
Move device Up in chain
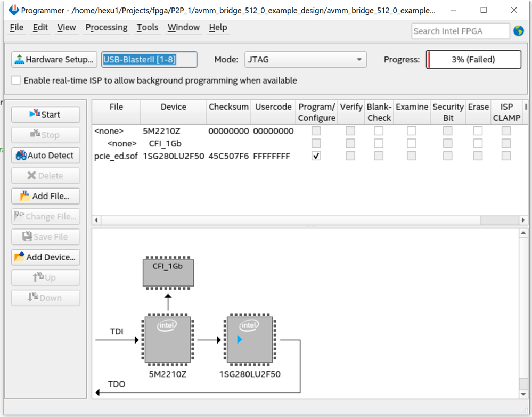46,277
